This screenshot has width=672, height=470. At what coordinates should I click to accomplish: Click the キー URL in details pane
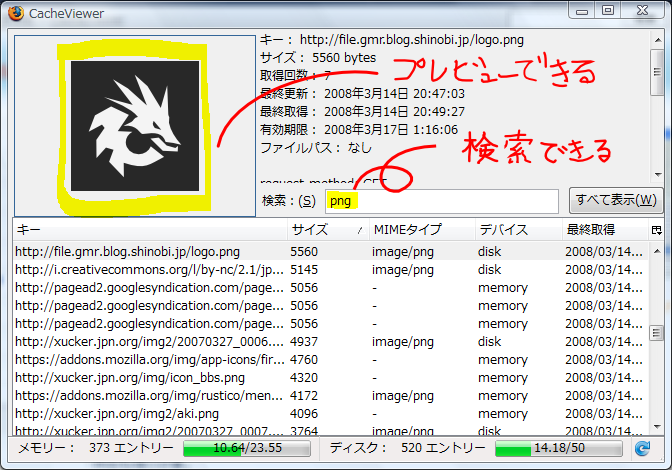pyautogui.click(x=411, y=40)
